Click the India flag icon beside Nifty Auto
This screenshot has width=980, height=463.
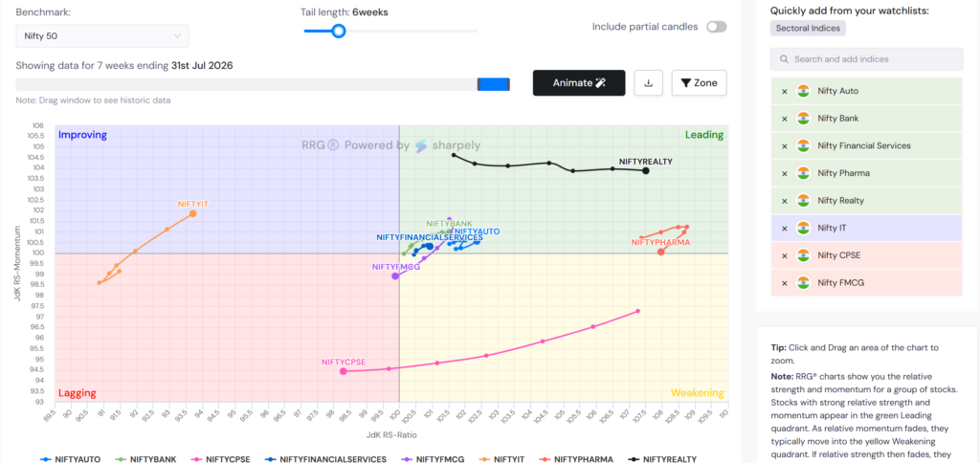point(803,91)
